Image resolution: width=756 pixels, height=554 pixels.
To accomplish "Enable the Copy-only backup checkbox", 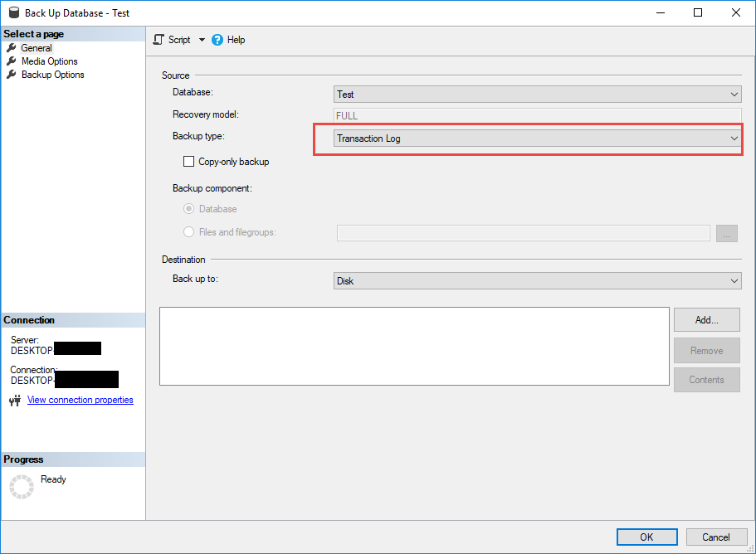I will [x=188, y=162].
